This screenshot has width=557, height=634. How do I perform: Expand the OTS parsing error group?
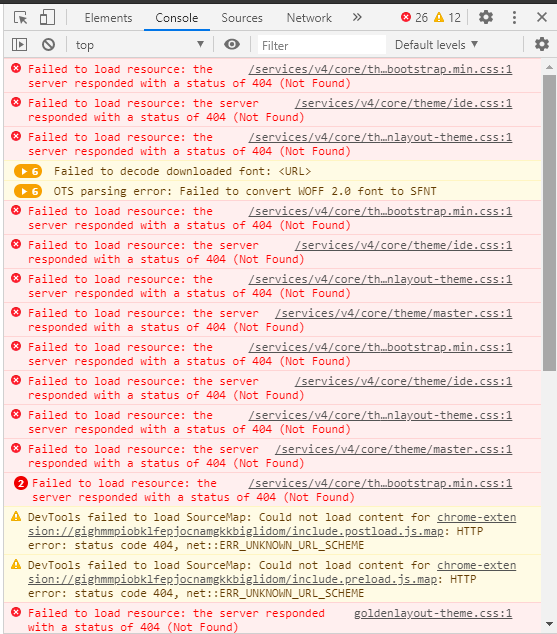[28, 191]
